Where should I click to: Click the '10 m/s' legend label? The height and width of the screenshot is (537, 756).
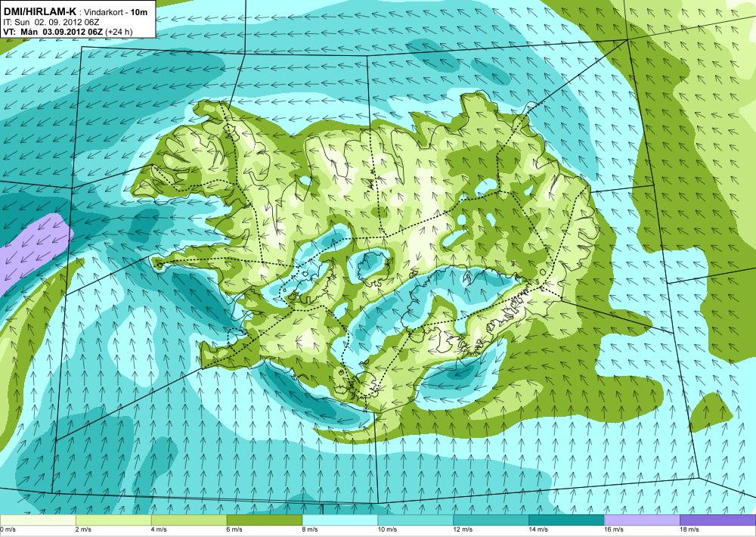[x=388, y=529]
